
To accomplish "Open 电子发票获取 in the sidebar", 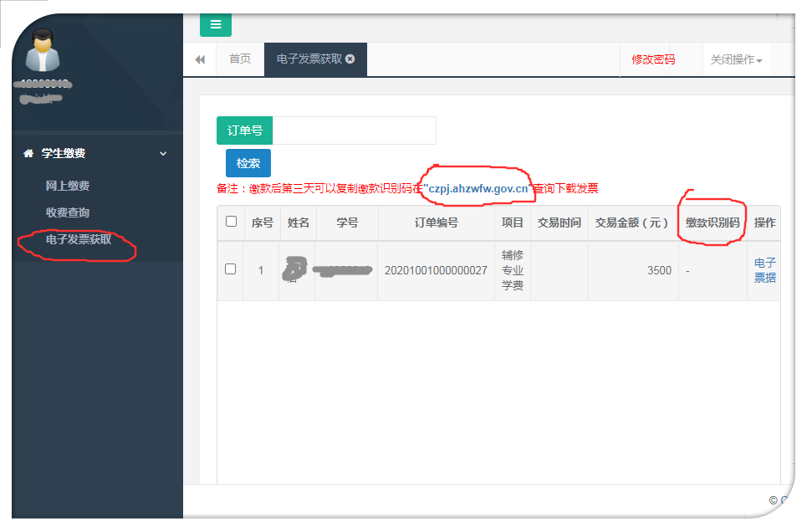I will pyautogui.click(x=79, y=240).
